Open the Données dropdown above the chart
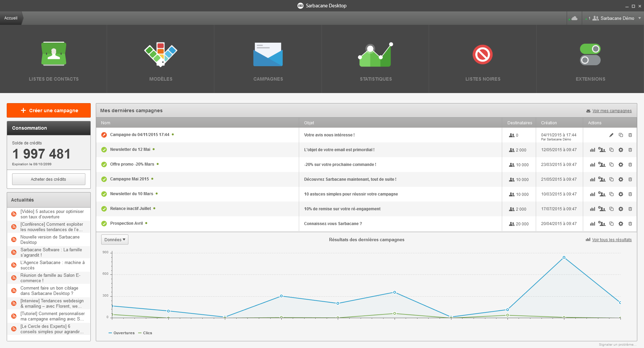 coord(114,240)
